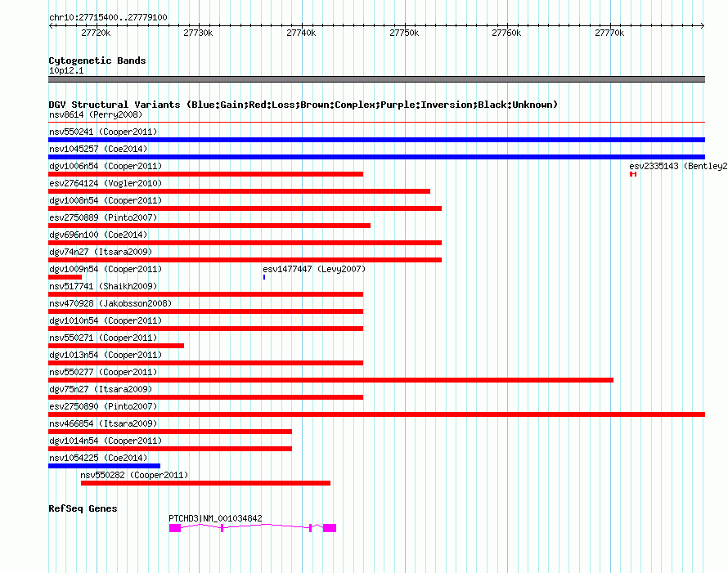Click the 27740k ruler position label
The image size is (728, 573).
coord(301,33)
